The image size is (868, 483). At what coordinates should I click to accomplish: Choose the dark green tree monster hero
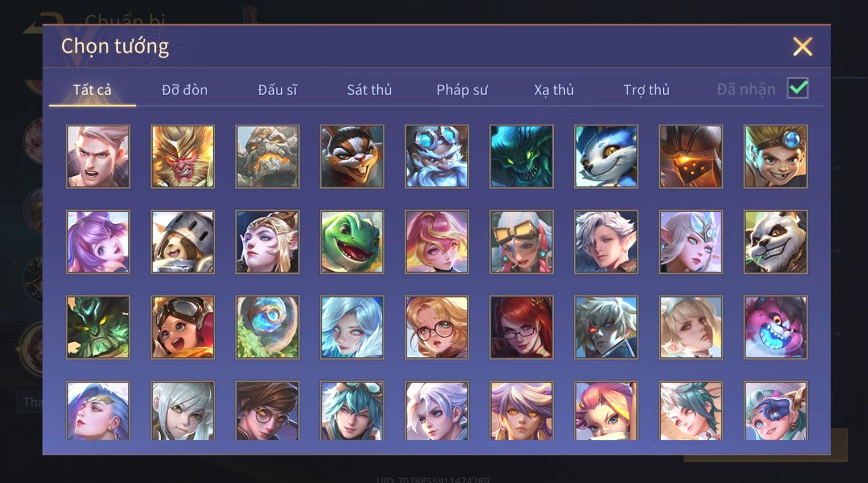pyautogui.click(x=98, y=327)
